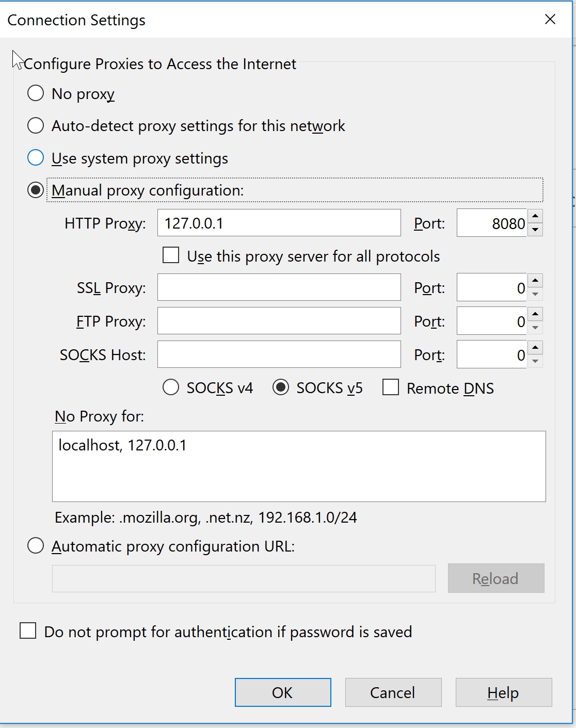Select the SOCKS v5 option
The height and width of the screenshot is (728, 576).
pos(282,387)
